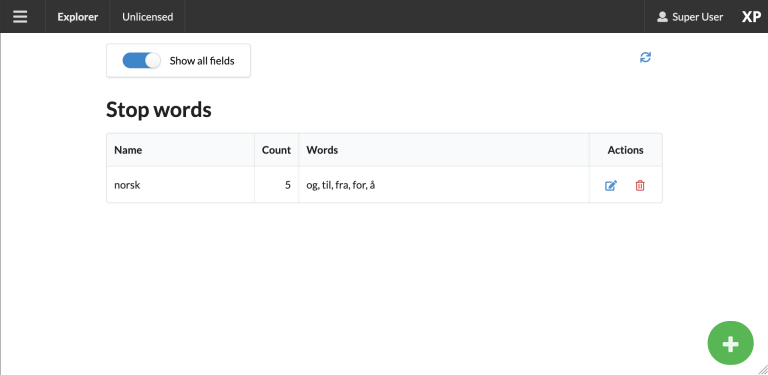The image size is (768, 375).
Task: Click the Show all fields label
Action: click(x=202, y=61)
